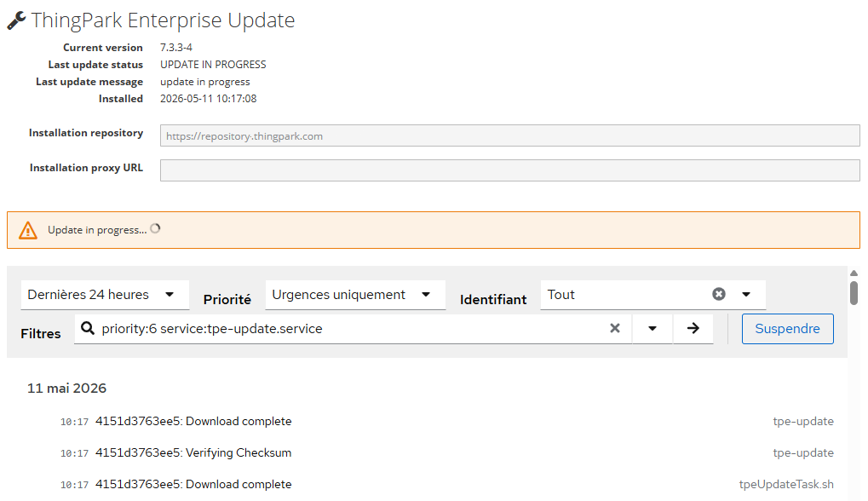Image resolution: width=868 pixels, height=501 pixels.
Task: Click the version value 7.3.3-4
Action: [176, 48]
